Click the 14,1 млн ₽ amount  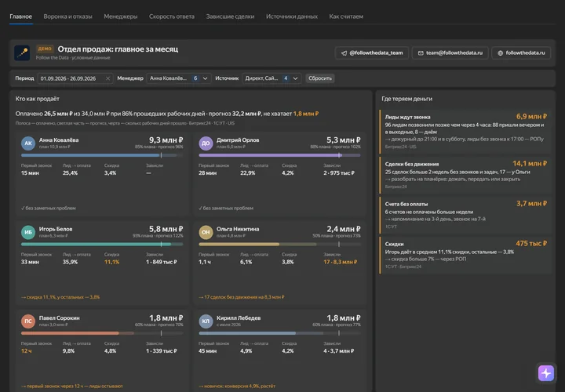(530, 164)
